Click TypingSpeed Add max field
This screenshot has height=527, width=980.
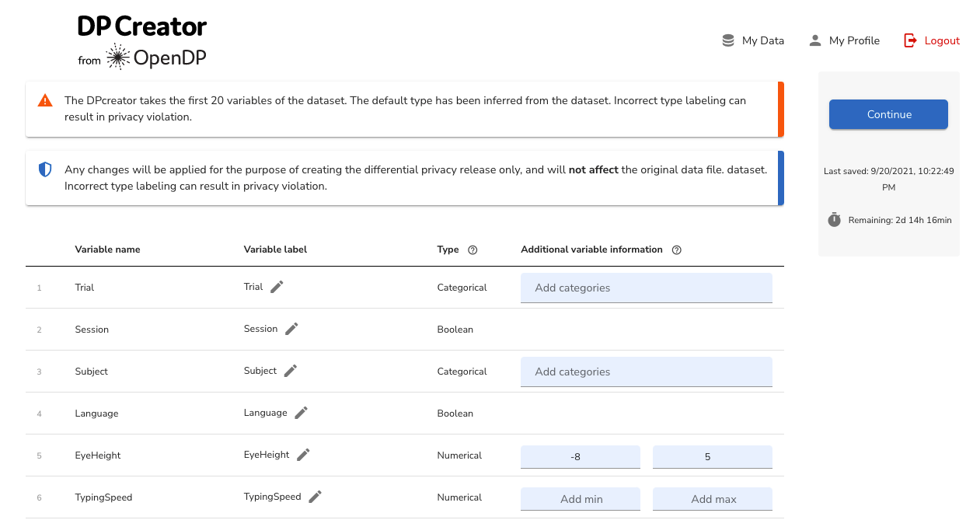tap(712, 499)
